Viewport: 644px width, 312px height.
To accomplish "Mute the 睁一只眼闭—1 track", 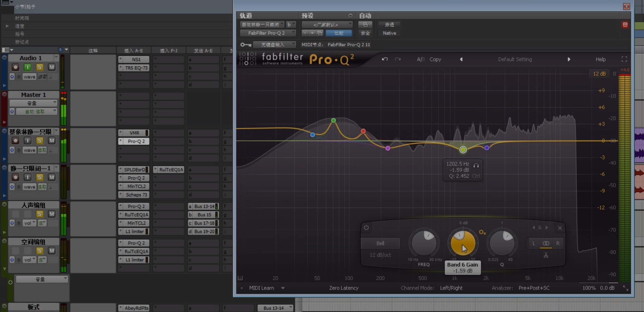I will [52, 177].
